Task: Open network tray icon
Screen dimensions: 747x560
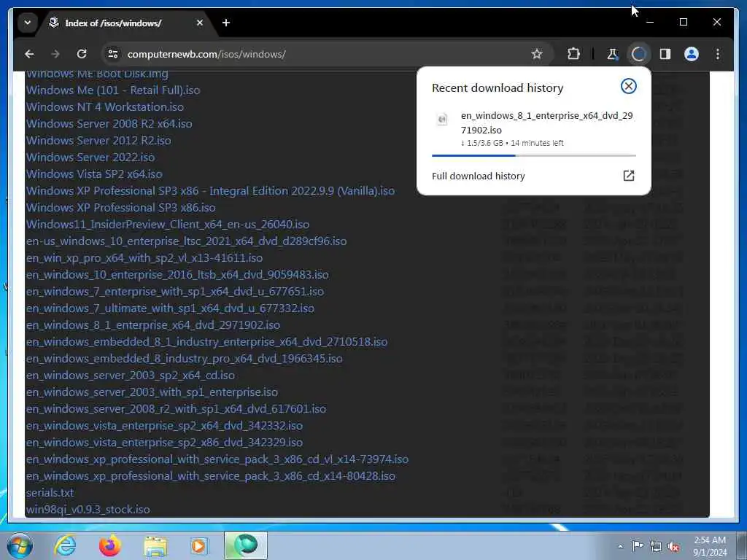Action: click(656, 546)
